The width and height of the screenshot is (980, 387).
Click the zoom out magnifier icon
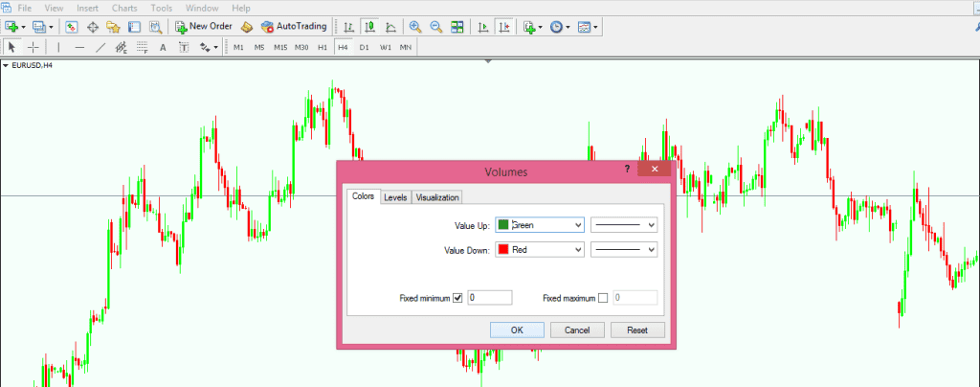[436, 27]
